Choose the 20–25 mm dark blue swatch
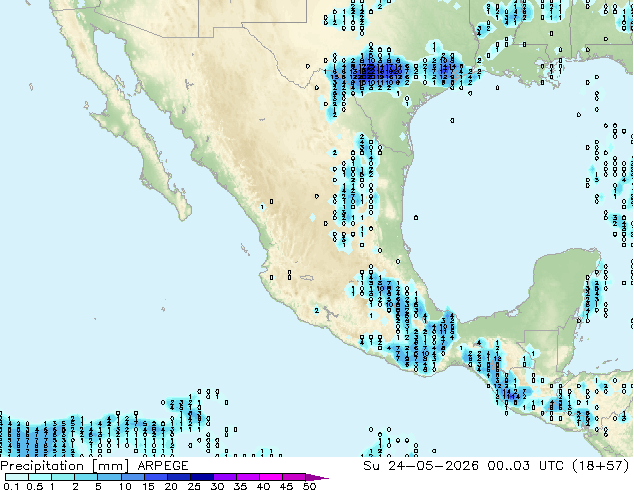This screenshot has height=490, width=634. [x=179, y=477]
